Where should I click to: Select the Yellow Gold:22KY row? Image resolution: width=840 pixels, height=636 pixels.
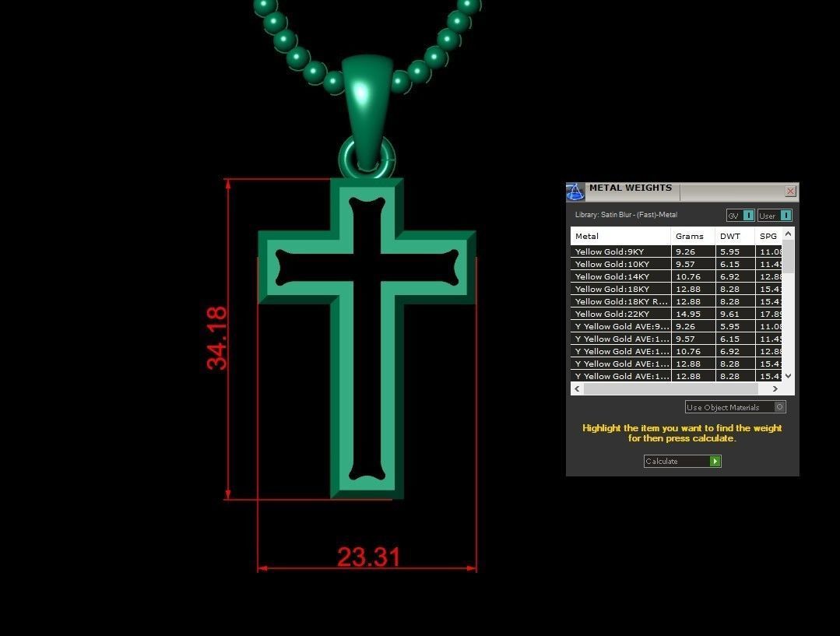(x=676, y=314)
